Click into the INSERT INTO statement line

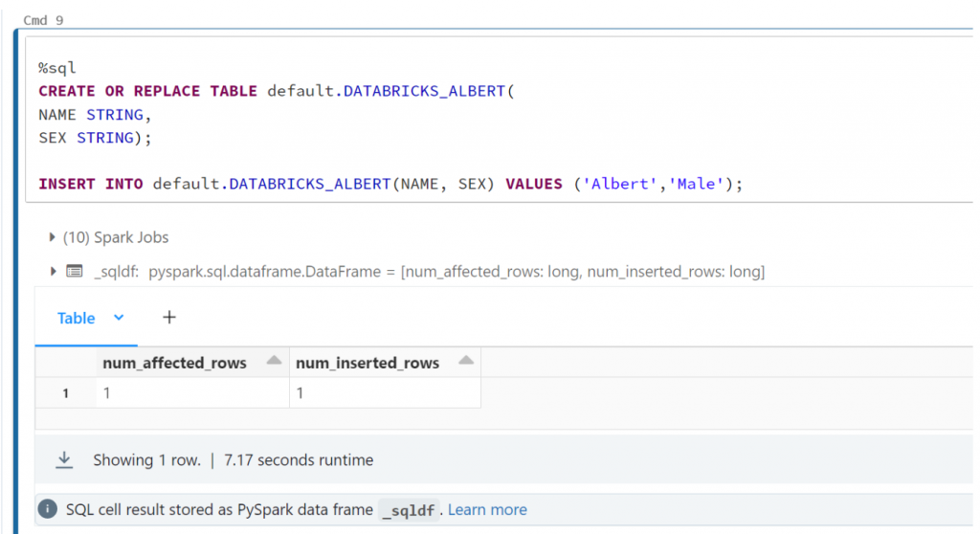click(x=390, y=184)
